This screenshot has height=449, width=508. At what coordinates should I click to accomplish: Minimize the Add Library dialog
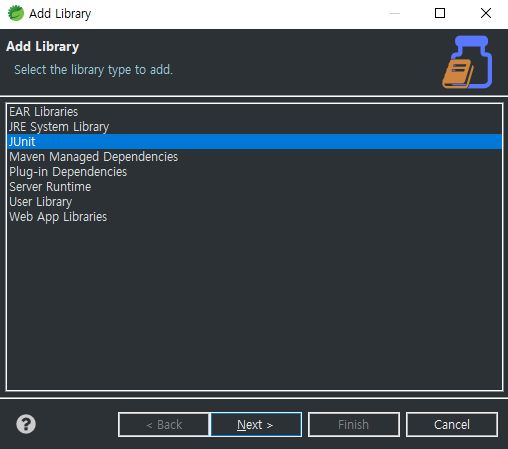[x=395, y=13]
